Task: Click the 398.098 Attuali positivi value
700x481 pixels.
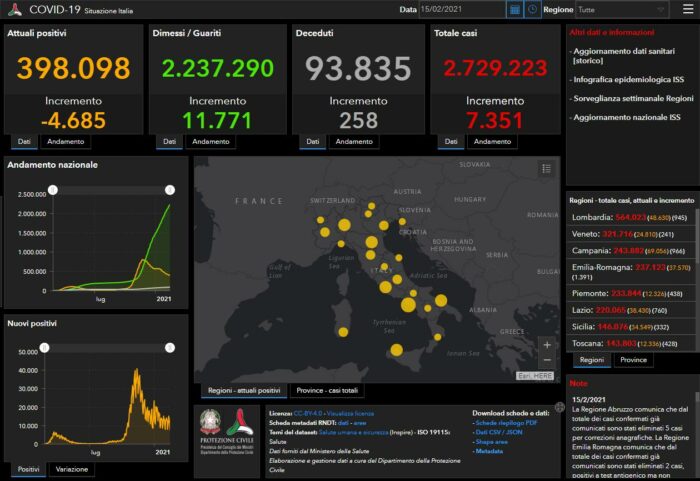Action: tap(73, 68)
